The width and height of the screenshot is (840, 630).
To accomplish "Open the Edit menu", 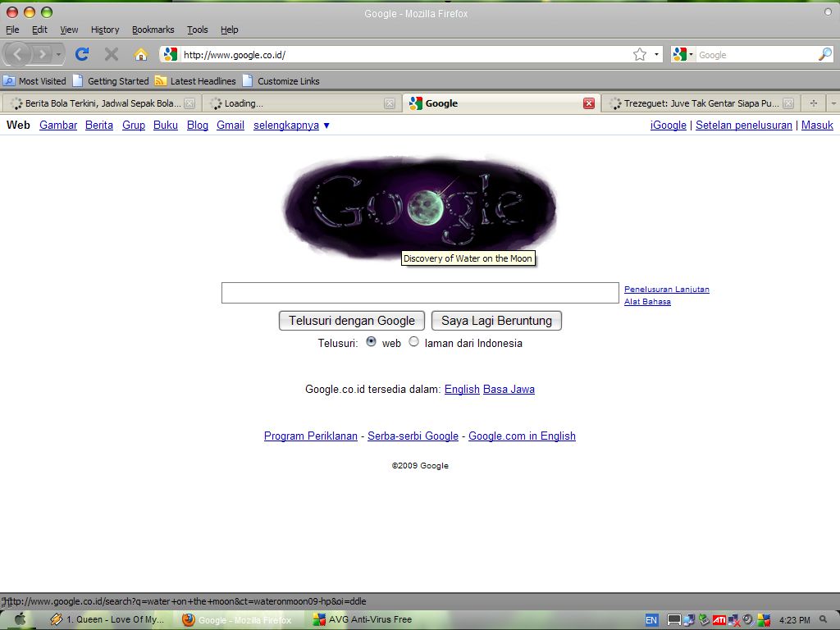I will (39, 30).
